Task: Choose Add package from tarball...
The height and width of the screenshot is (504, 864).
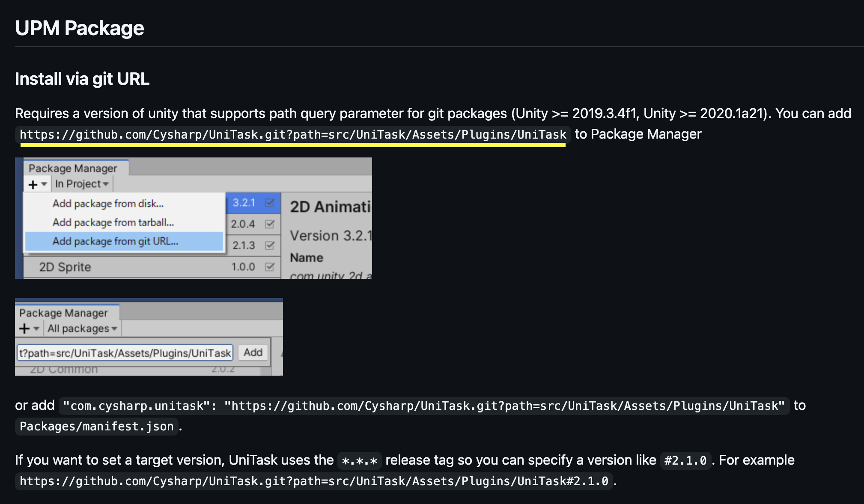Action: tap(113, 222)
